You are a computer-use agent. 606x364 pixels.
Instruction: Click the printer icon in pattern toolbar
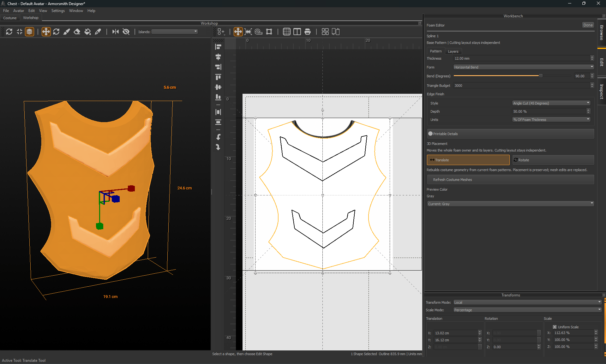point(308,32)
